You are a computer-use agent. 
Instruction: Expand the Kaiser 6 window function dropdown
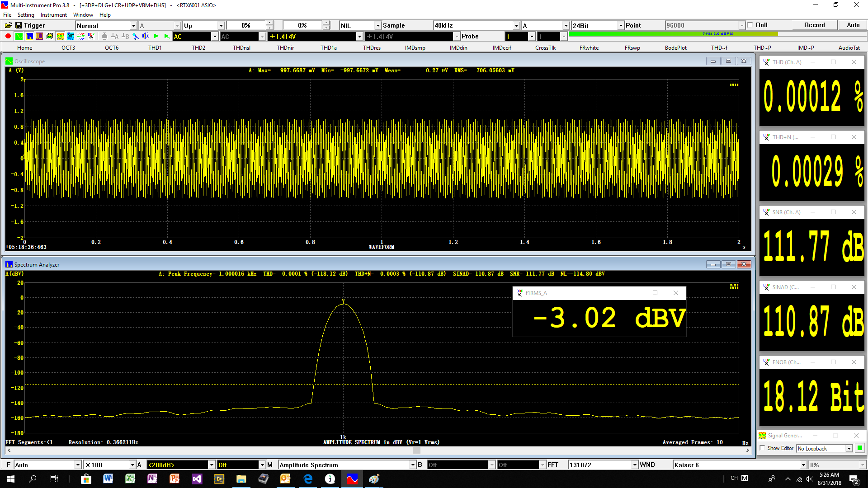pos(803,465)
